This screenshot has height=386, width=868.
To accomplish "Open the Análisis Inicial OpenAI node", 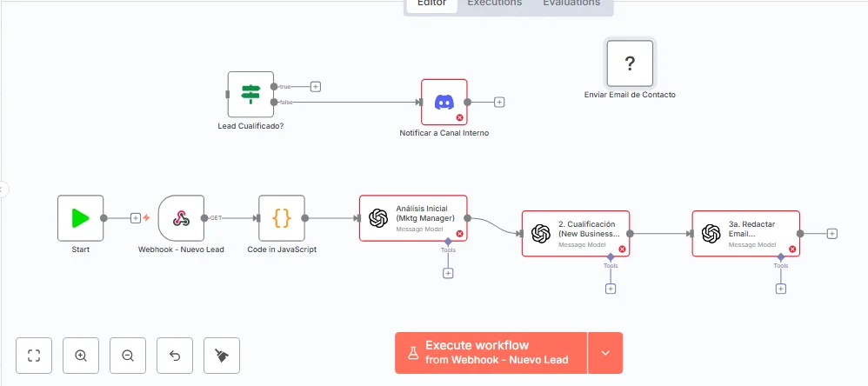I will 413,217.
